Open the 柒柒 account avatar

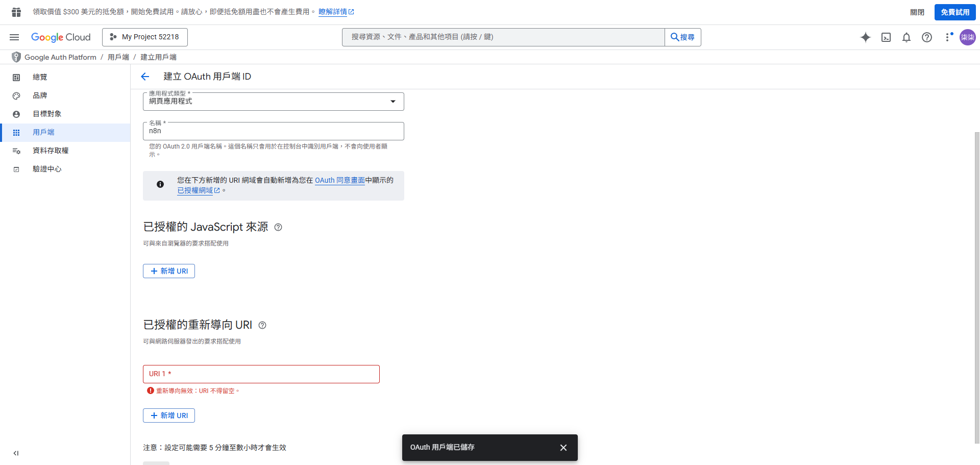click(x=967, y=37)
